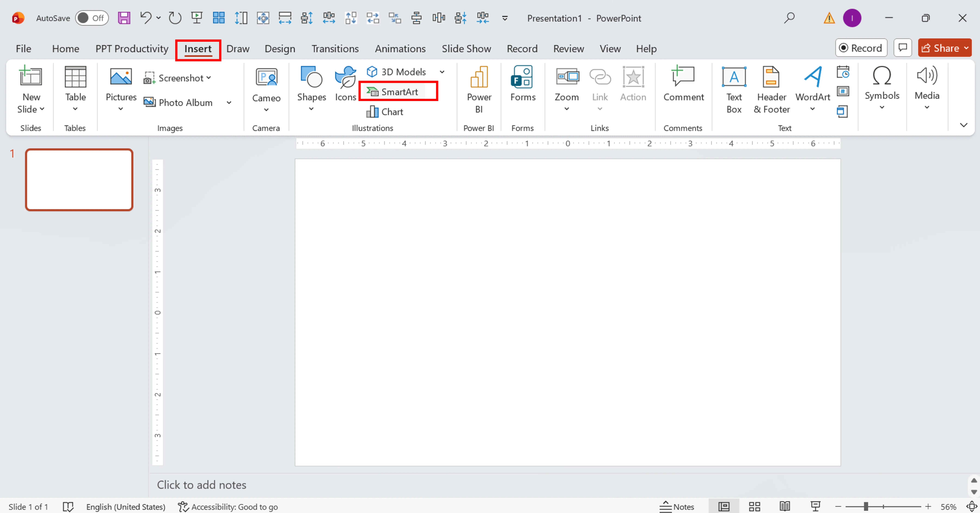Click the Pictures icon
980x513 pixels.
pos(121,77)
